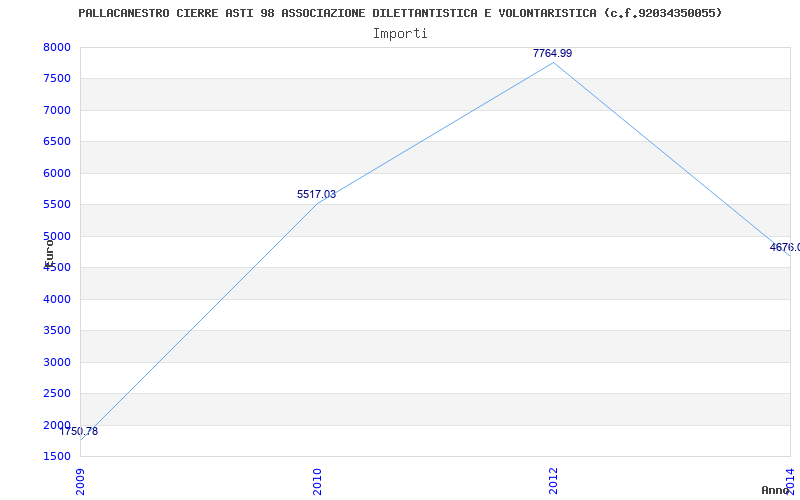This screenshot has height=500, width=800.
Task: Click the 'Euro' y-axis title
Action: (x=49, y=252)
